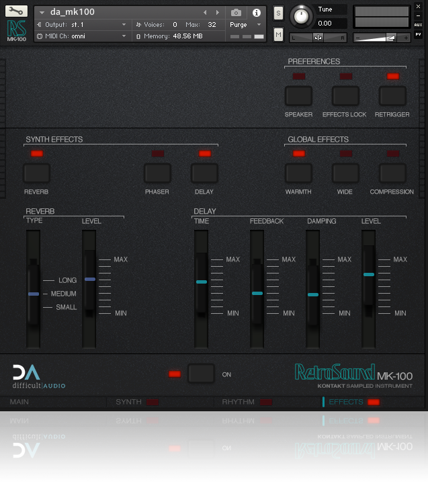Click the RHYTHM tab red indicator
428x504 pixels.
[x=265, y=402]
